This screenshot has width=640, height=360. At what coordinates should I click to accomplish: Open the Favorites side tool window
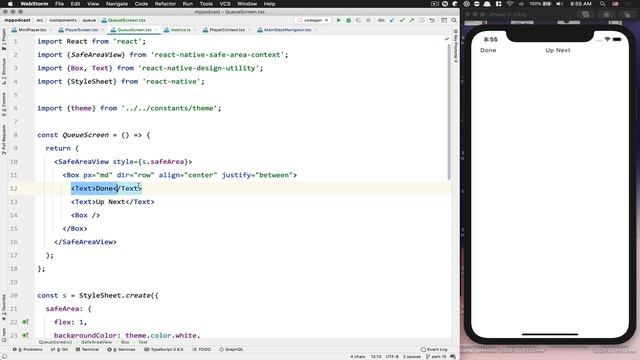pyautogui.click(x=4, y=308)
